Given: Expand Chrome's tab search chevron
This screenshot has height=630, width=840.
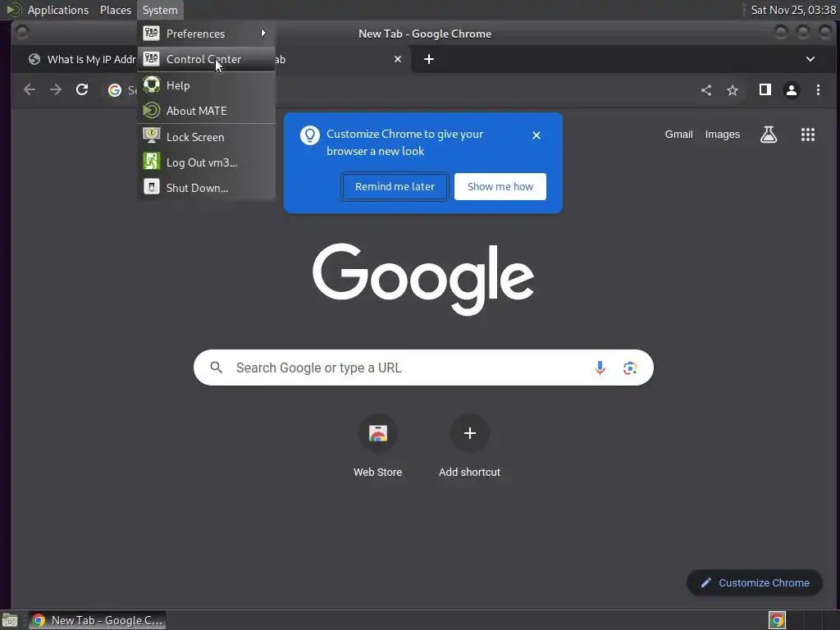Looking at the screenshot, I should click(x=810, y=59).
